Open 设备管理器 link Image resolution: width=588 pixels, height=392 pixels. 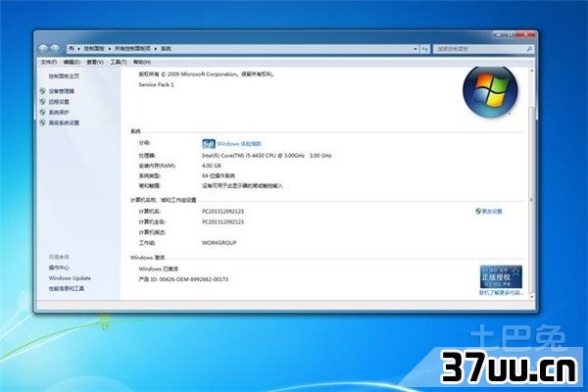(62, 91)
